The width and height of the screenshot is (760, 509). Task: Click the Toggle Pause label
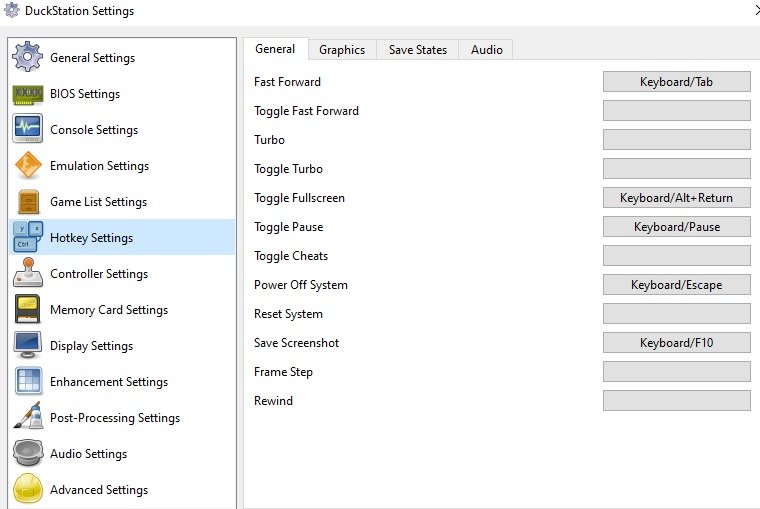(288, 227)
